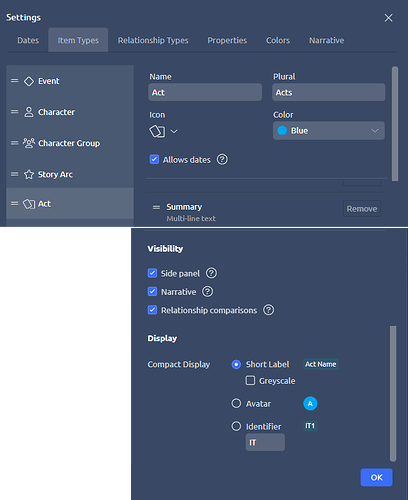Grab the drag handle beside Act

(x=14, y=203)
